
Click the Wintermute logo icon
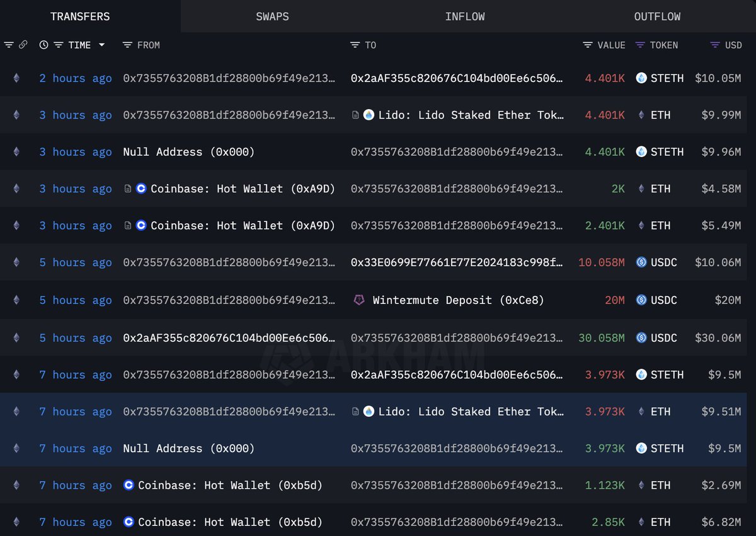pos(358,300)
